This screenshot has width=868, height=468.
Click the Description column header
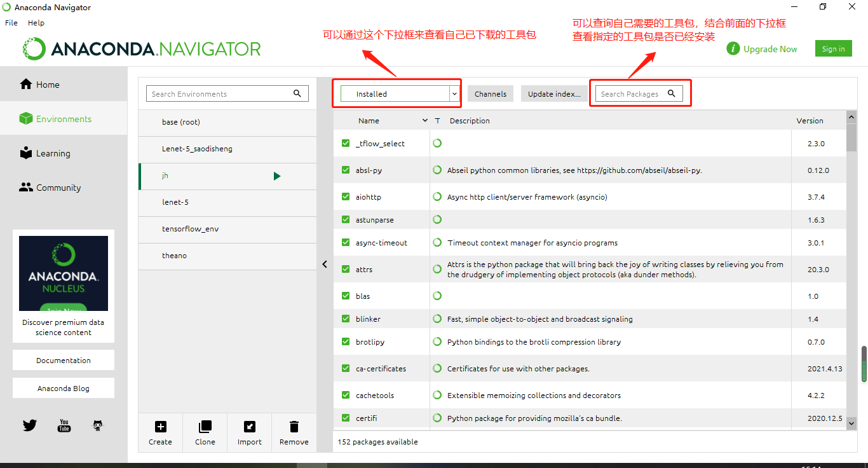[x=470, y=120]
